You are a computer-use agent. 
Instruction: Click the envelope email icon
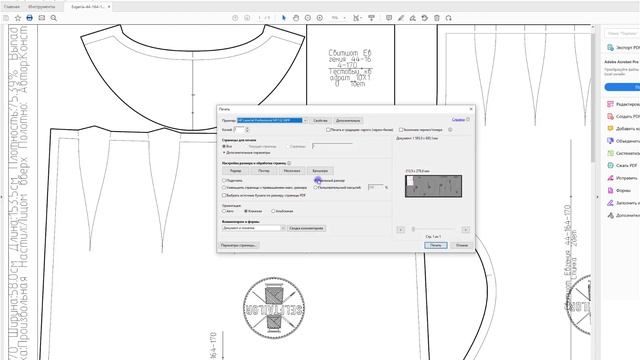pyautogui.click(x=42, y=18)
